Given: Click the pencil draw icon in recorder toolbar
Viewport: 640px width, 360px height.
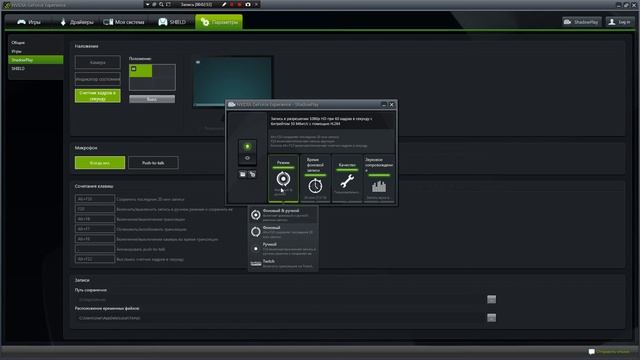Looking at the screenshot, I should tap(224, 4).
